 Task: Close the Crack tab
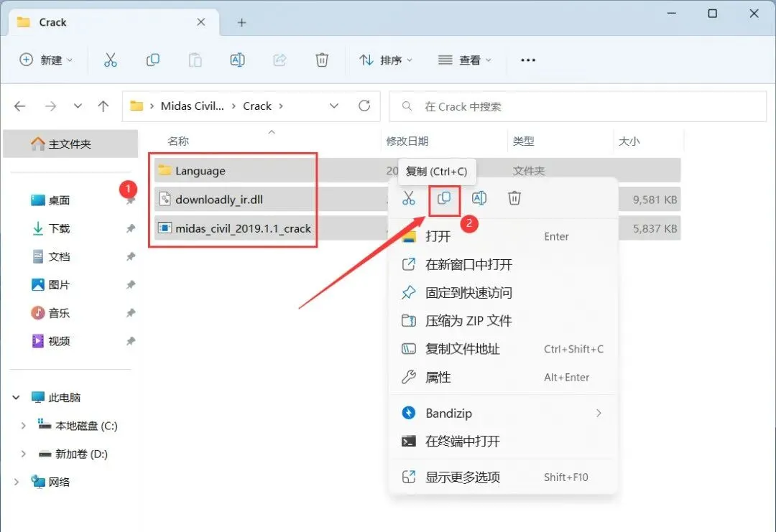[x=201, y=22]
